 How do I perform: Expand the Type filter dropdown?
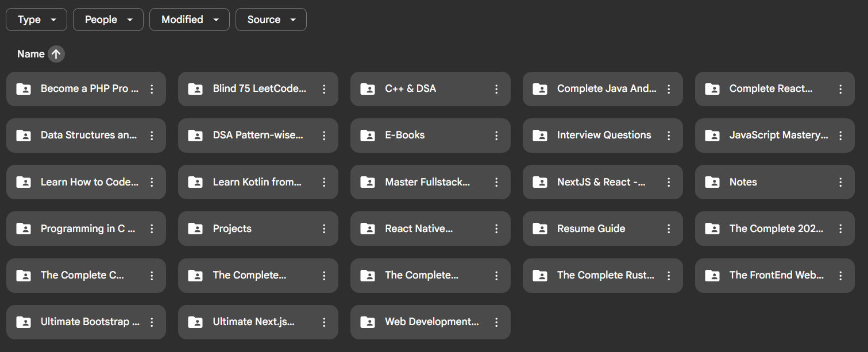point(36,20)
